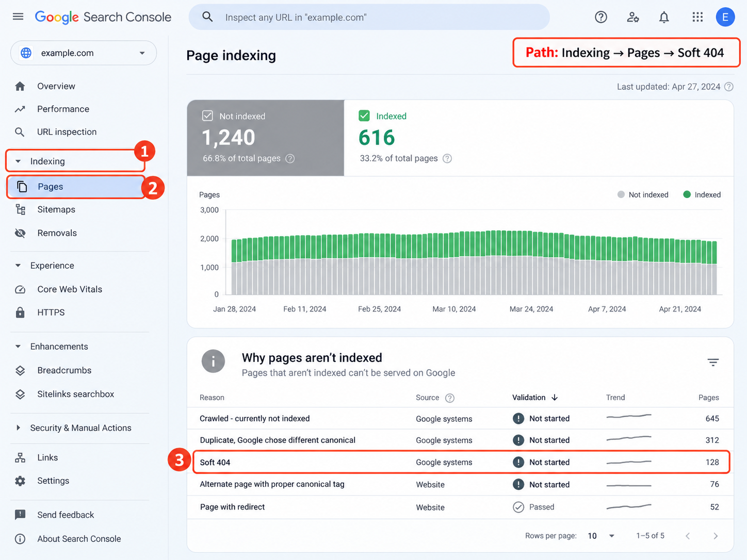Click the Breadcrumbs layers icon
This screenshot has width=747, height=560.
(x=20, y=370)
